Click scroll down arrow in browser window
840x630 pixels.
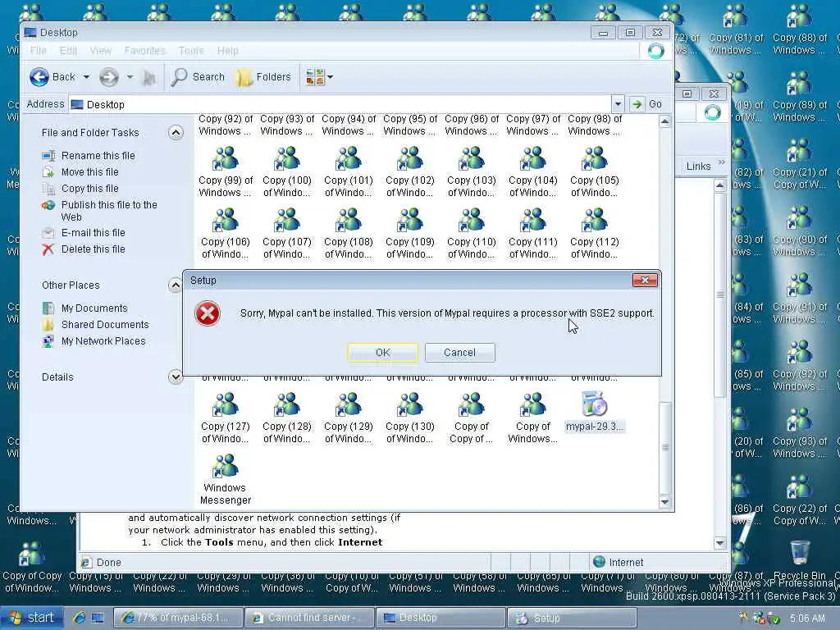pos(720,543)
